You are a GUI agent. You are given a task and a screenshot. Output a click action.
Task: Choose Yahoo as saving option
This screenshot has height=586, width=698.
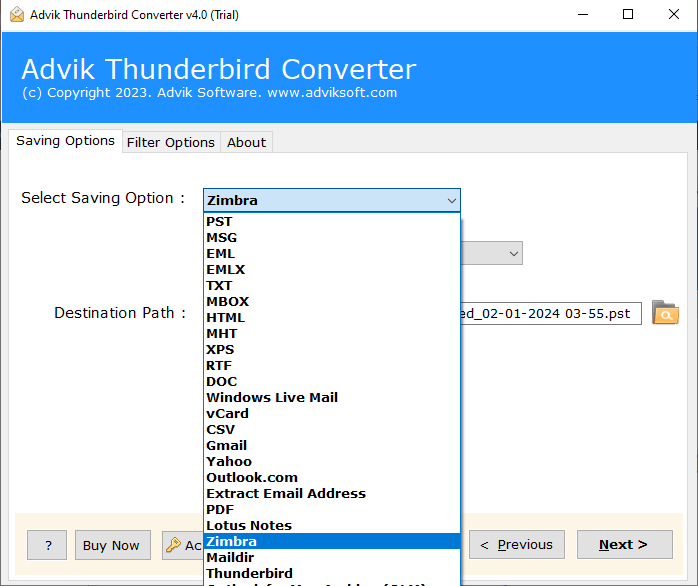(x=332, y=462)
